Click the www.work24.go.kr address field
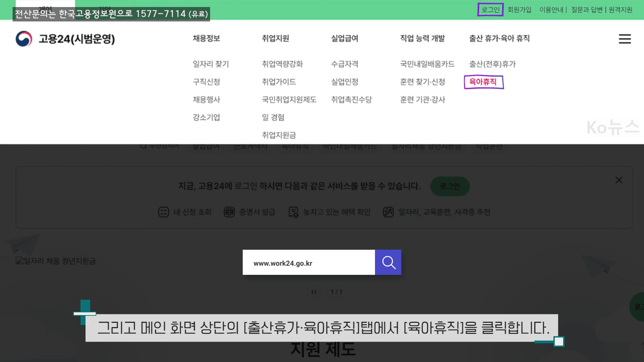This screenshot has height=362, width=644. coord(309,262)
